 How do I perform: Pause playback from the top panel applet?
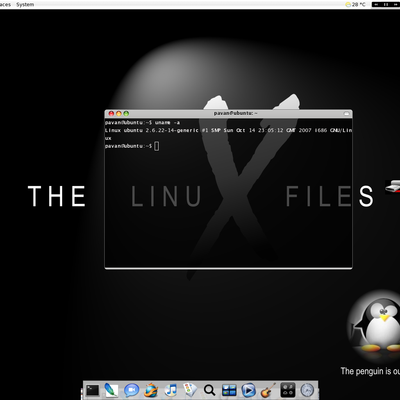[386, 5]
